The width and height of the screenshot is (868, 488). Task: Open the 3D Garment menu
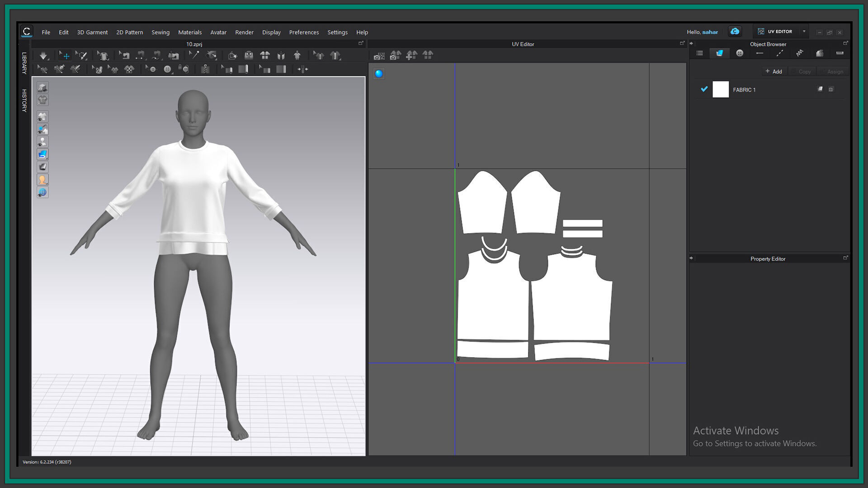click(x=92, y=32)
